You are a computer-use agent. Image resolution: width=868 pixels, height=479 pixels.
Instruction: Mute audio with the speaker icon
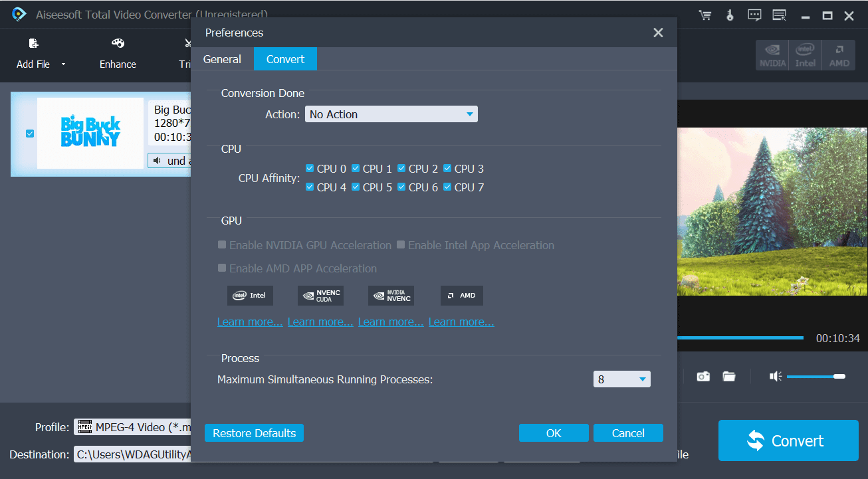tap(776, 377)
